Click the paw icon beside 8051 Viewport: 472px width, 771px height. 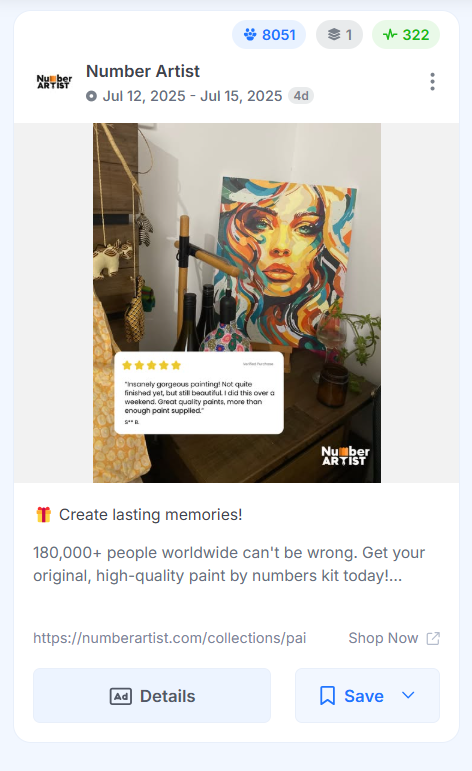pyautogui.click(x=250, y=34)
